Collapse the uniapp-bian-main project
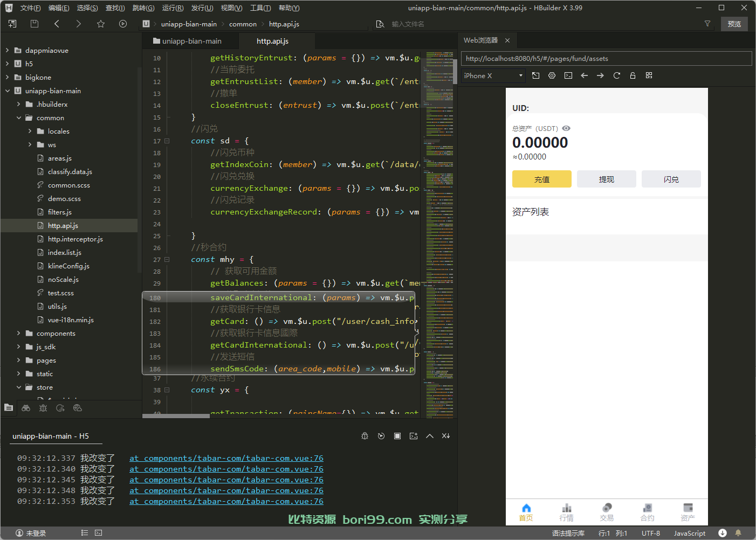The width and height of the screenshot is (756, 540). click(x=7, y=91)
